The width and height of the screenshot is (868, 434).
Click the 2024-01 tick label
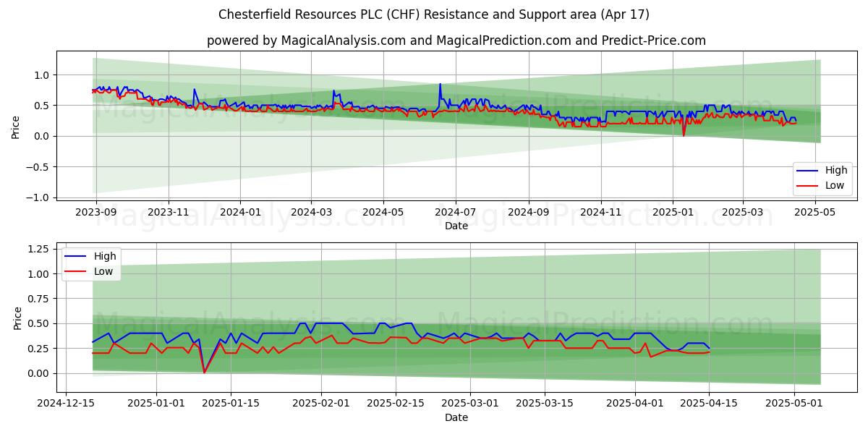point(240,212)
